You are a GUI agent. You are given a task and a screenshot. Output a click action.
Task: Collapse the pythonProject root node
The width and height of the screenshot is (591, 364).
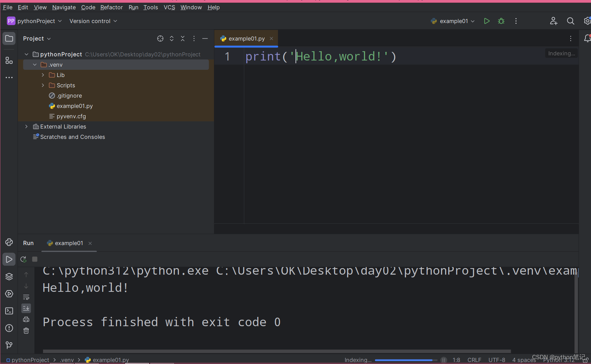point(26,54)
